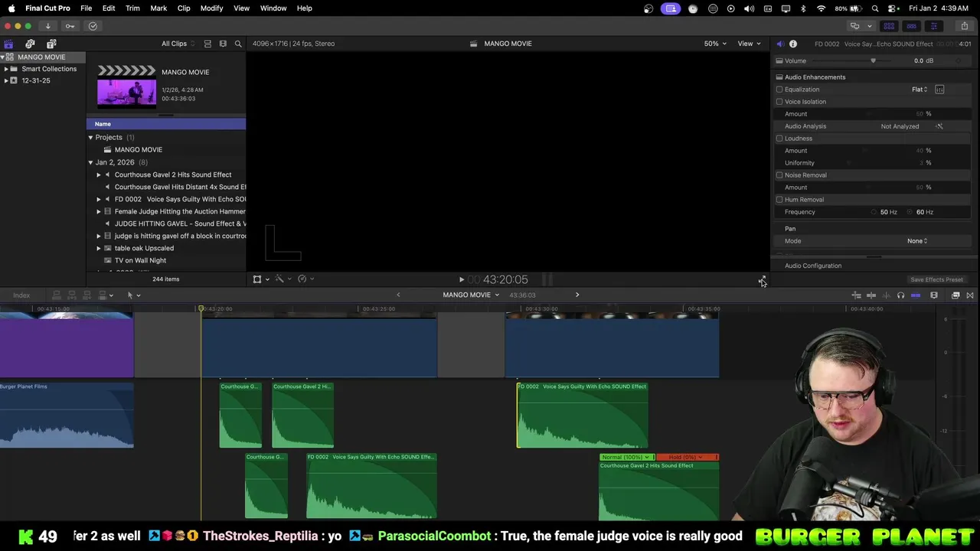The image size is (980, 551).
Task: Click the Name column header
Action: coord(166,124)
